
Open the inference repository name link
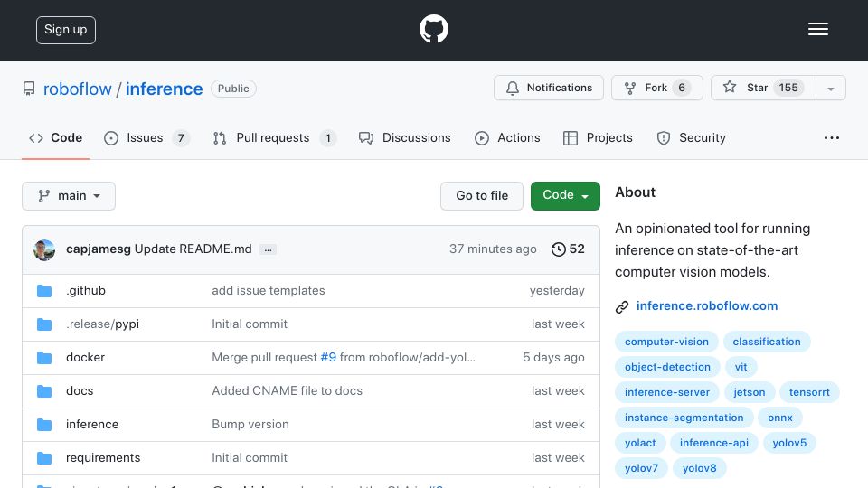click(164, 89)
